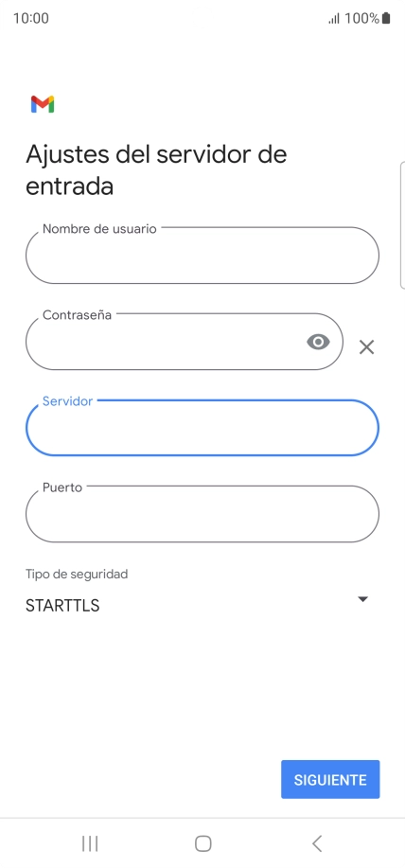Go back using the navigation arrow
Image resolution: width=405 pixels, height=868 pixels.
316,843
